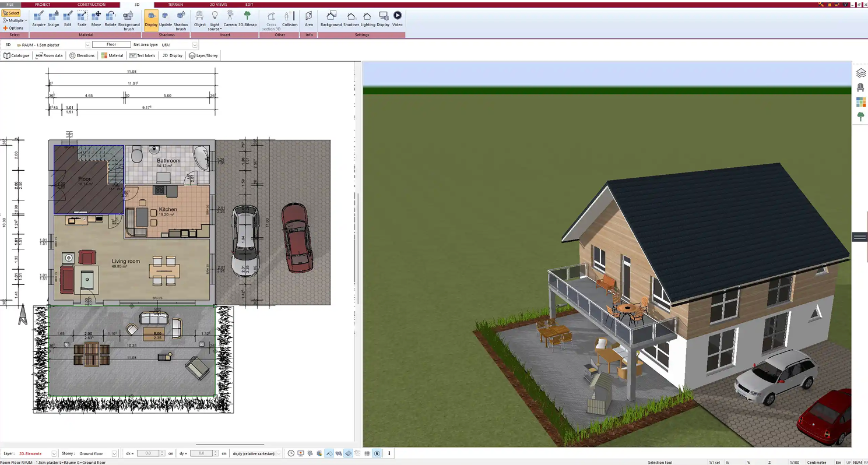This screenshot has width=868, height=465.
Task: Switch to the CONSTRUCTION tab
Action: pyautogui.click(x=92, y=5)
